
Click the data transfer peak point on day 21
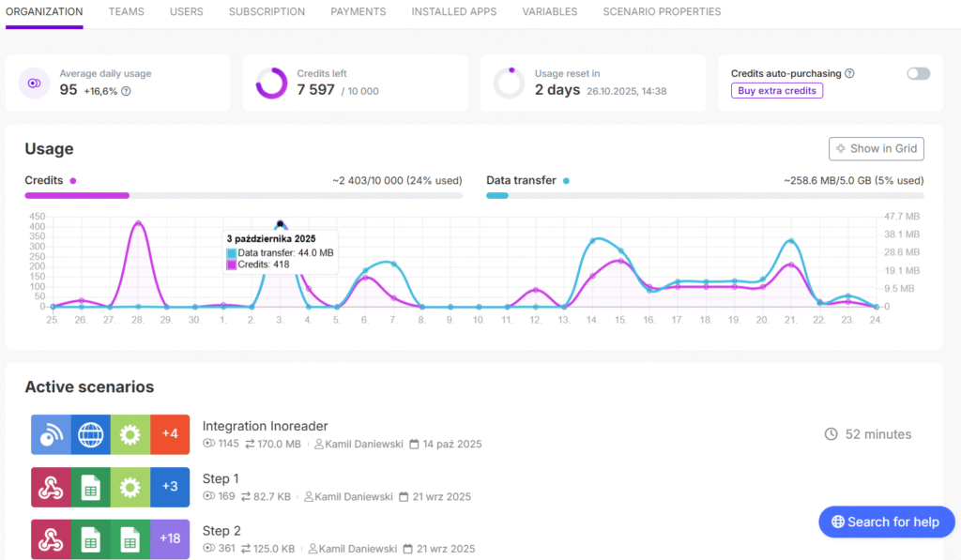click(x=791, y=241)
